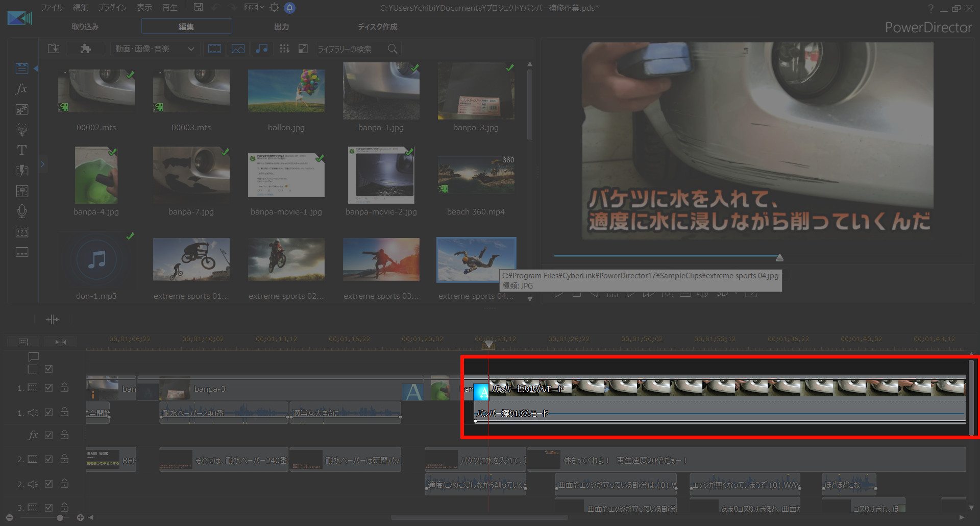980x526 pixels.
Task: Switch to the 取り込み tab
Action: [x=85, y=27]
